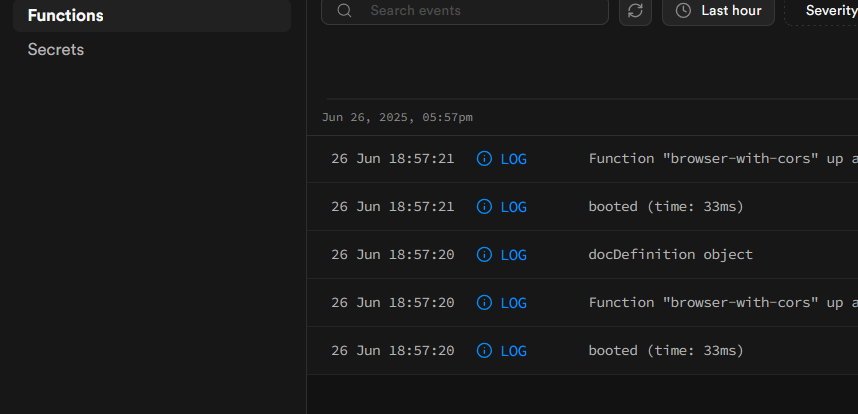Open Secrets in the sidebar

pyautogui.click(x=56, y=49)
